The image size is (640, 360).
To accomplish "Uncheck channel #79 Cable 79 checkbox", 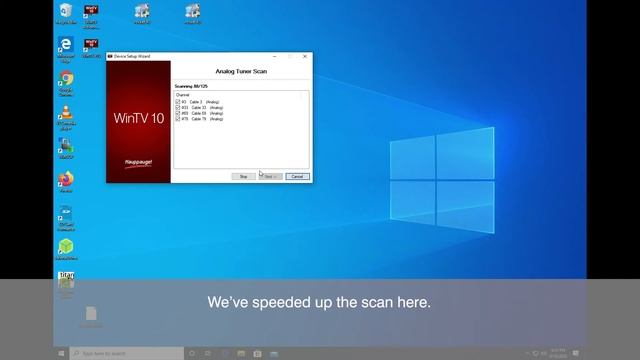I will pyautogui.click(x=178, y=119).
